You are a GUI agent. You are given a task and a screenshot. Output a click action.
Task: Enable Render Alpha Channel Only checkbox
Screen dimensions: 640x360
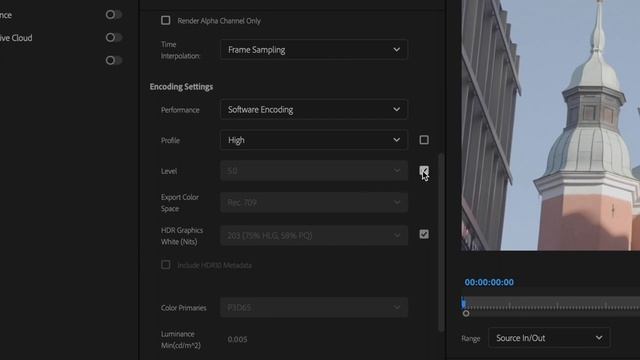click(165, 20)
